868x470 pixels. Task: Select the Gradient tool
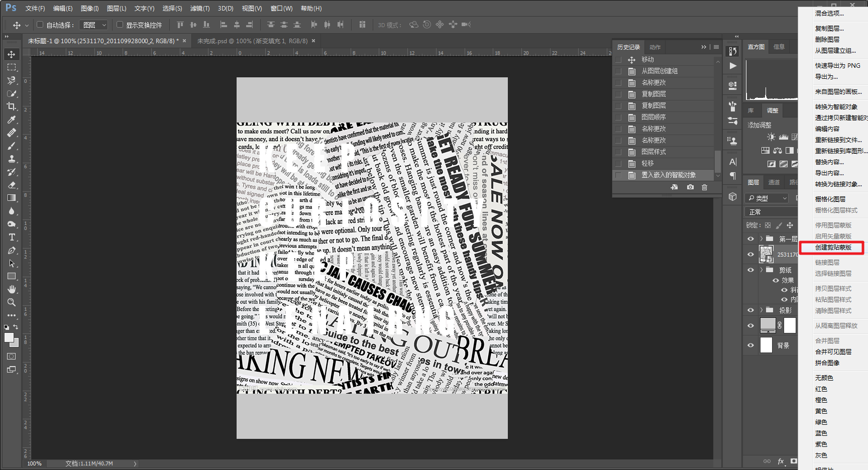pyautogui.click(x=11, y=198)
